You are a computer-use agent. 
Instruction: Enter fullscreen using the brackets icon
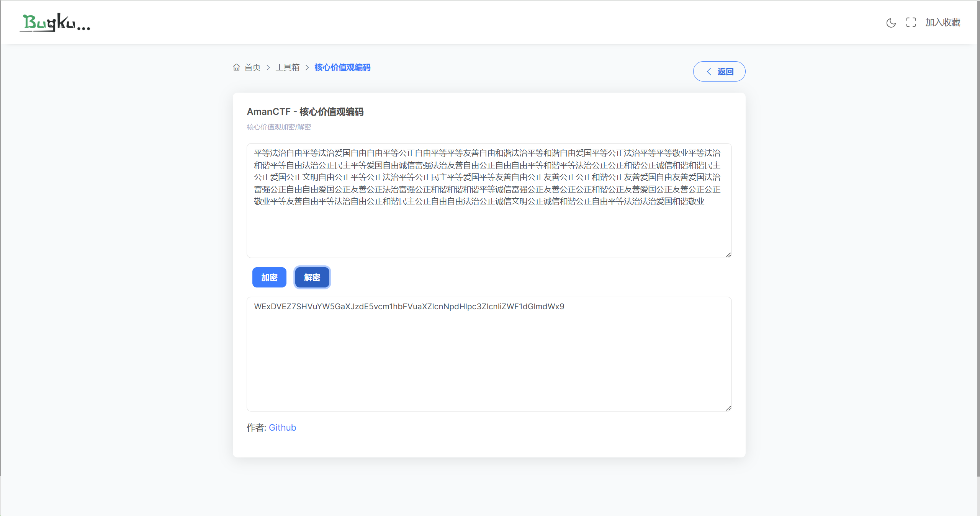click(x=911, y=23)
